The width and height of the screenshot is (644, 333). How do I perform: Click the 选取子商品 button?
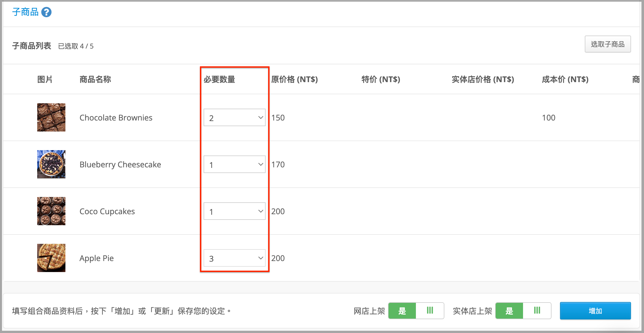pyautogui.click(x=608, y=44)
